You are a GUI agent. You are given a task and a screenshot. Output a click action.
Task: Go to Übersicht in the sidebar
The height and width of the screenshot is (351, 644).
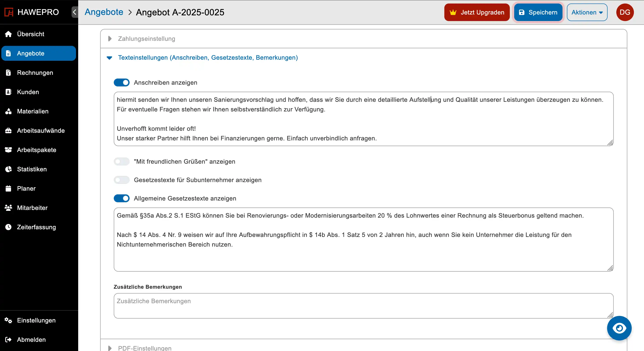(38, 34)
